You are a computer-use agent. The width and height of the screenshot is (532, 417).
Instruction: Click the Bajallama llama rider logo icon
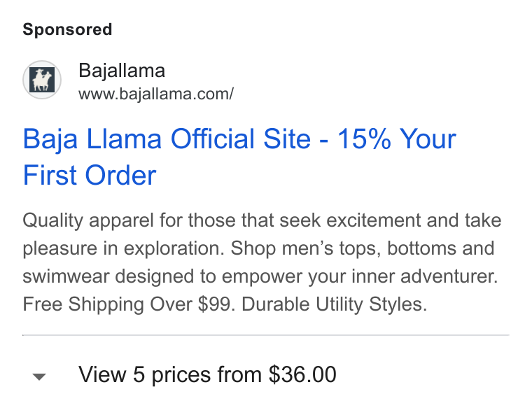42,80
